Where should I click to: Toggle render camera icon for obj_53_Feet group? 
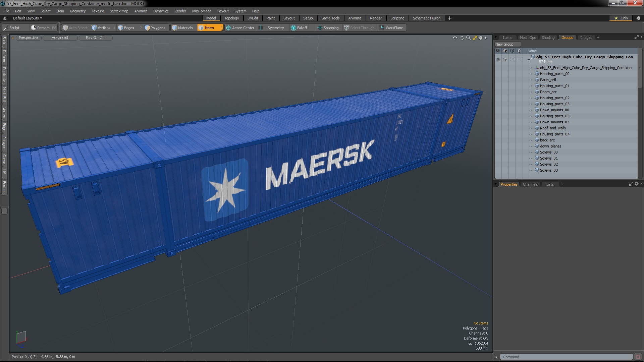click(x=505, y=59)
